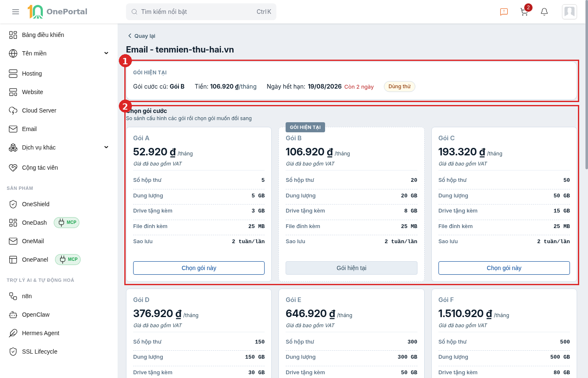The width and height of the screenshot is (588, 378).
Task: Choose Gói A with Chọn gói này
Action: tap(199, 268)
